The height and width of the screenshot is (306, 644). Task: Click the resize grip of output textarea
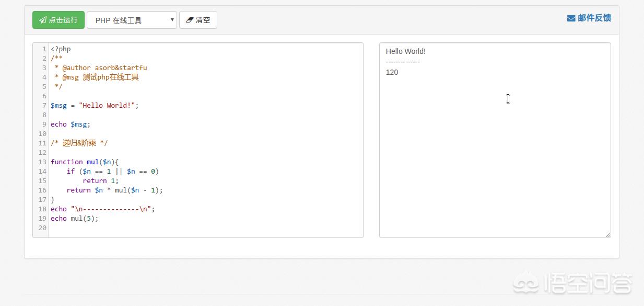point(608,235)
